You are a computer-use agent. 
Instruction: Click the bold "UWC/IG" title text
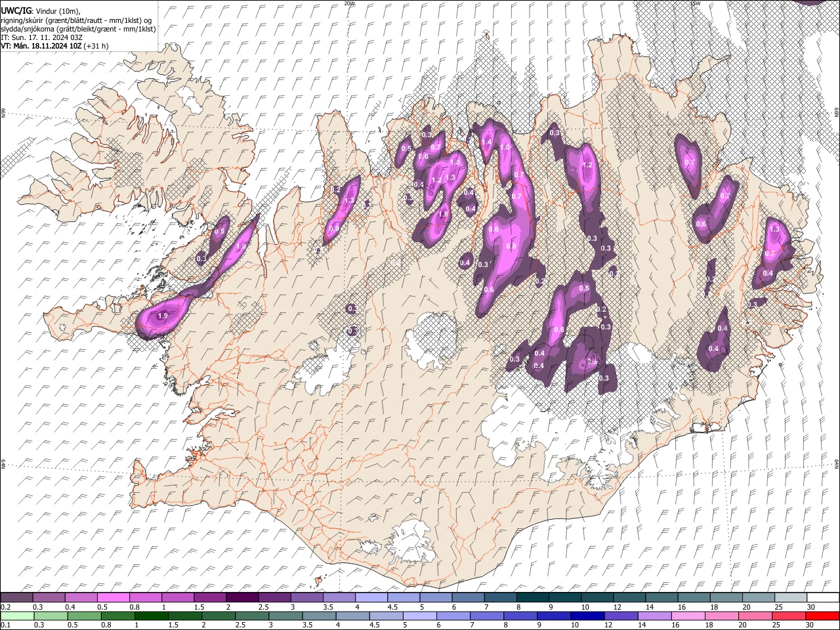point(16,10)
